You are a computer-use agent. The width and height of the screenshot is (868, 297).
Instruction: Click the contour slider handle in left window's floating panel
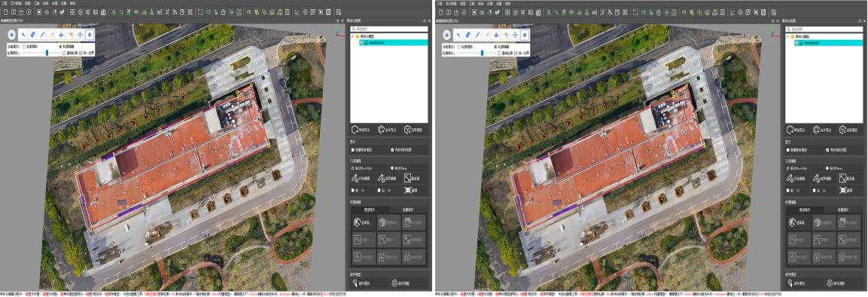(x=47, y=54)
